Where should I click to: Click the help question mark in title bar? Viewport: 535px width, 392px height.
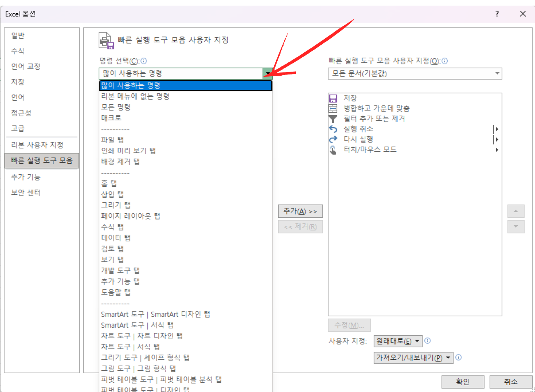point(497,14)
